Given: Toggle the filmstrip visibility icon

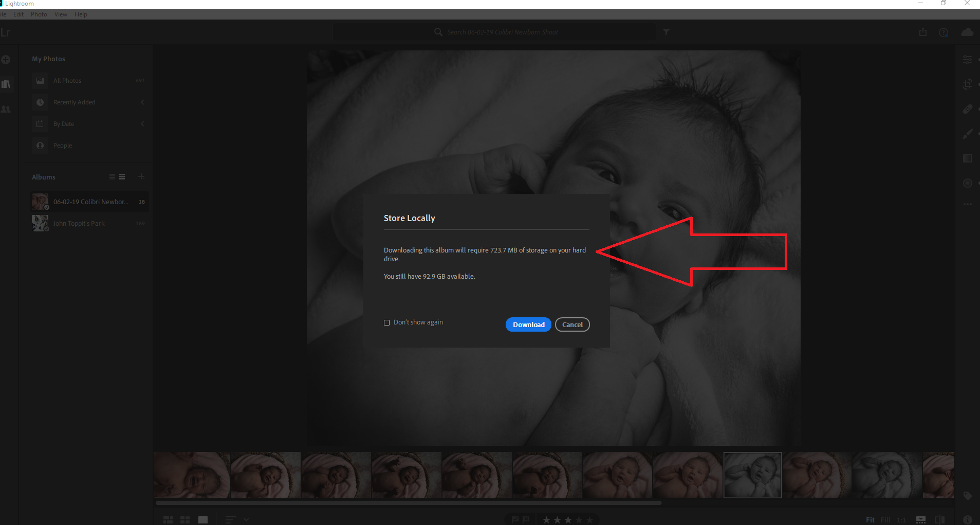Looking at the screenshot, I should 921,520.
